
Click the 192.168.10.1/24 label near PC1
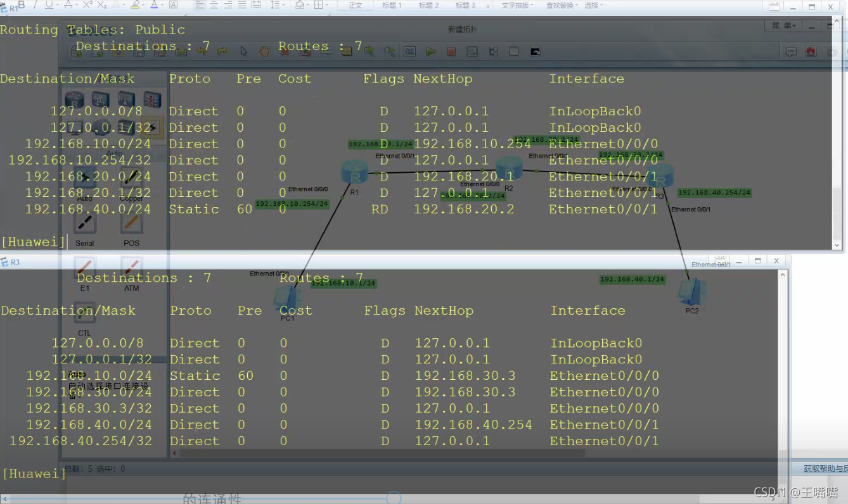coord(344,282)
